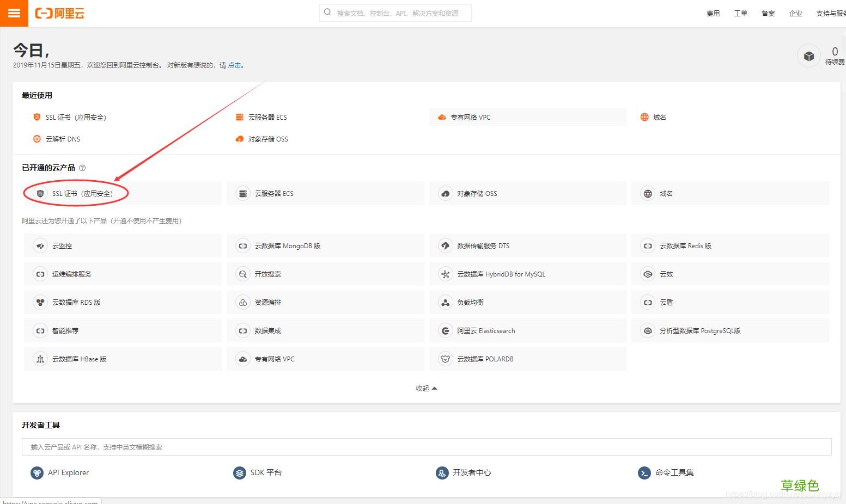The image size is (846, 504).
Task: Open 云盾 product
Action: (x=731, y=302)
